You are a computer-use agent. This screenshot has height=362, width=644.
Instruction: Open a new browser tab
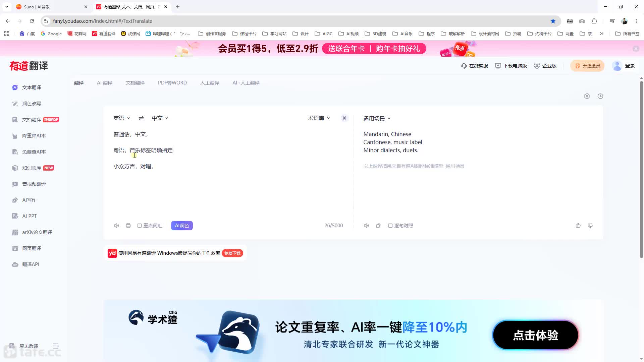(178, 7)
